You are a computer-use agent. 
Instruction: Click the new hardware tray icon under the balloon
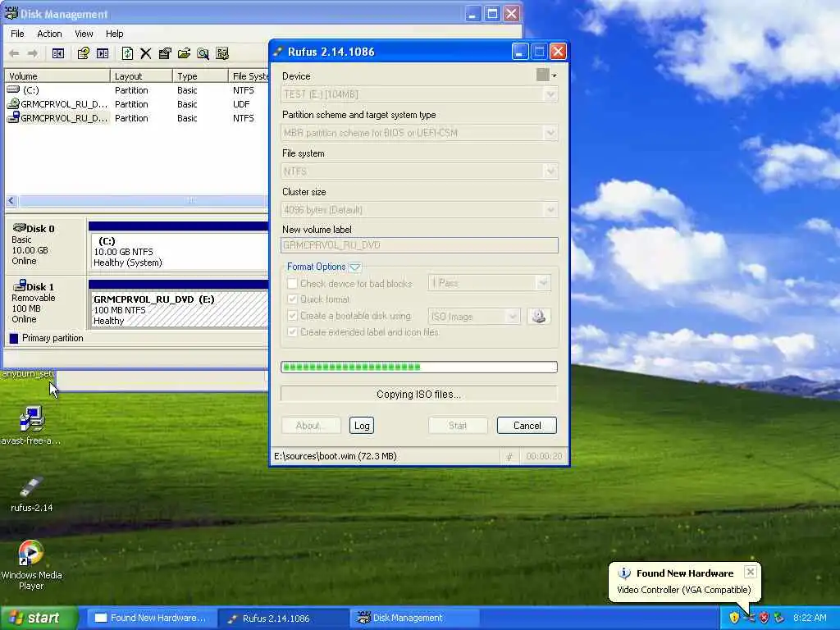[x=750, y=618]
